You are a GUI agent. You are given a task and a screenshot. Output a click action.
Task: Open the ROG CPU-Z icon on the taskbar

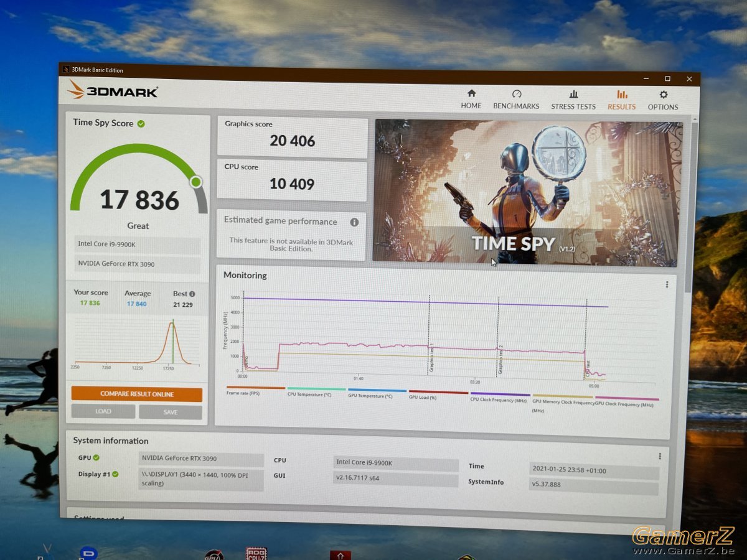[256, 554]
